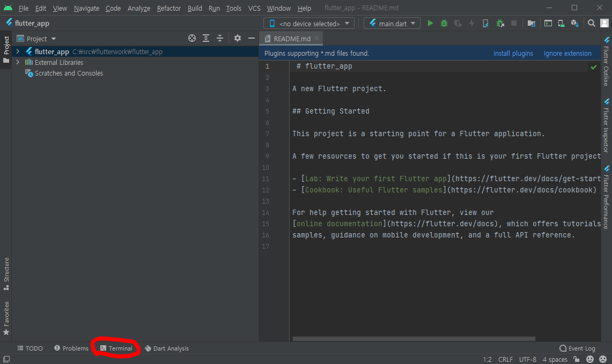Screen dimensions: 612x364
Task: Open the Build menu
Action: pos(195,8)
